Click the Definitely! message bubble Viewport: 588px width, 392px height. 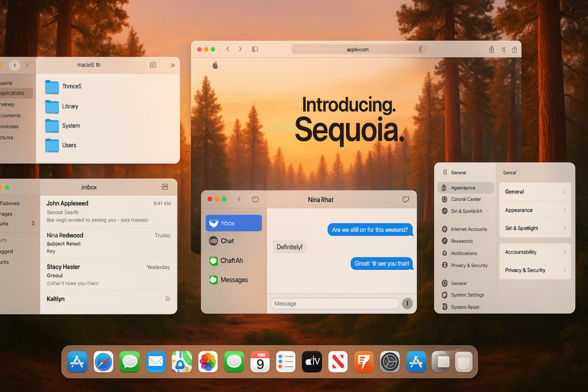[x=289, y=247]
